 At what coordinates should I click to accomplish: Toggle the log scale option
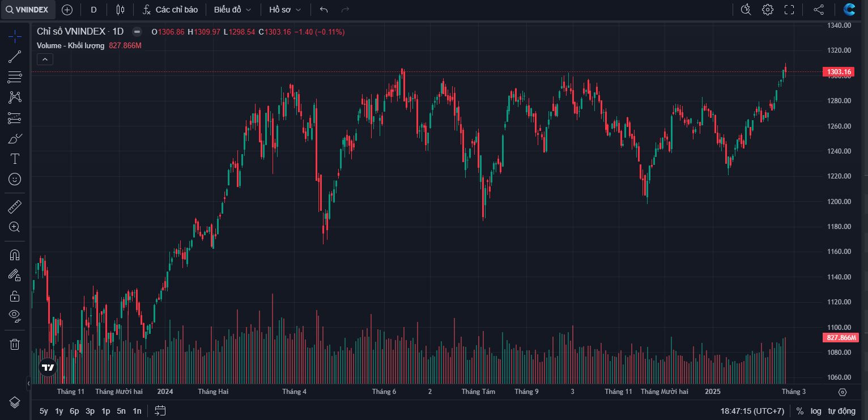tap(816, 411)
